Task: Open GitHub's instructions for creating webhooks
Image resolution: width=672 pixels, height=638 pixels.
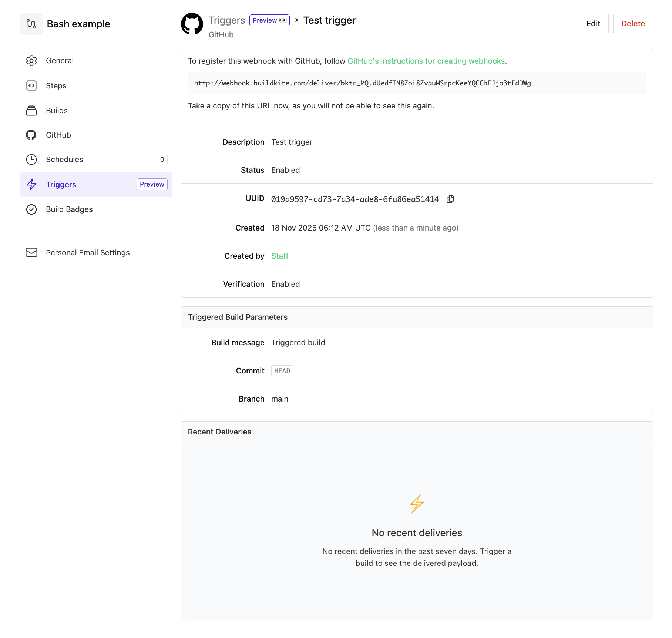Action: tap(426, 61)
